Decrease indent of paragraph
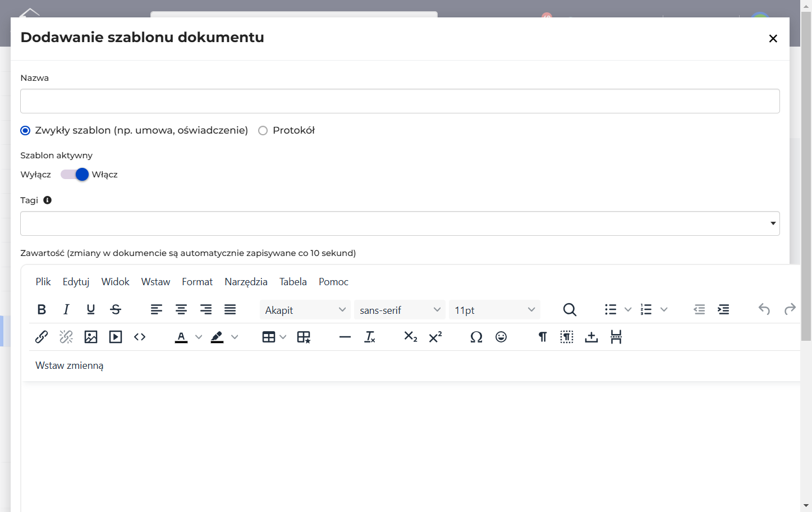 (699, 309)
